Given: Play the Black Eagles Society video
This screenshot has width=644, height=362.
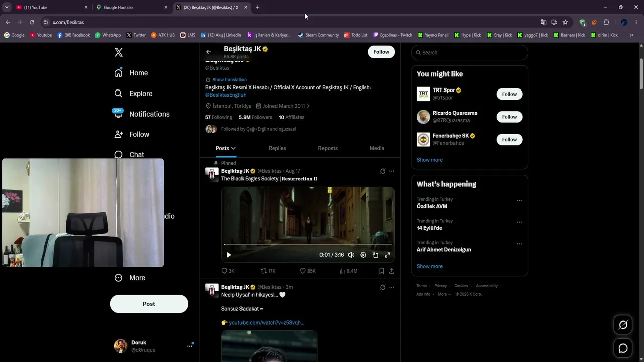Looking at the screenshot, I should [229, 255].
